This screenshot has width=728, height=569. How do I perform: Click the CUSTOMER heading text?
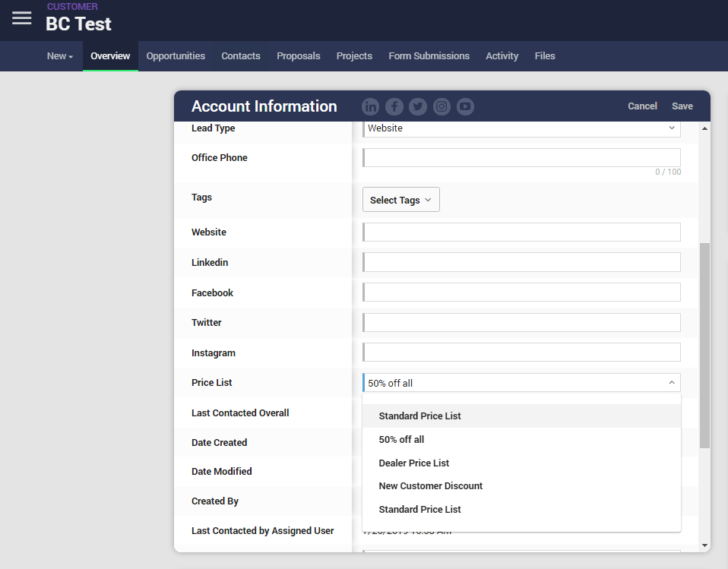coord(72,7)
